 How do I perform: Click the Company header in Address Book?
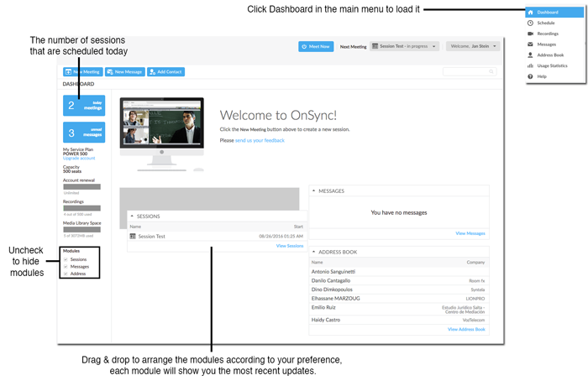[475, 263]
